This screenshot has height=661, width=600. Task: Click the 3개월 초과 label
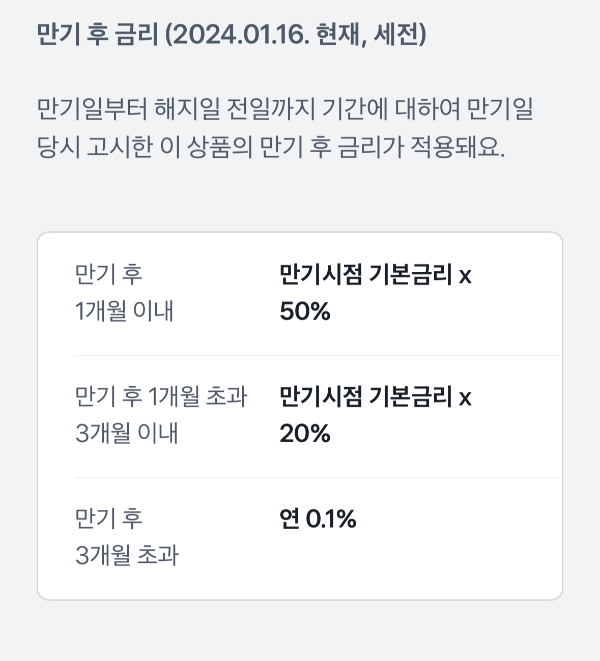pyautogui.click(x=127, y=555)
